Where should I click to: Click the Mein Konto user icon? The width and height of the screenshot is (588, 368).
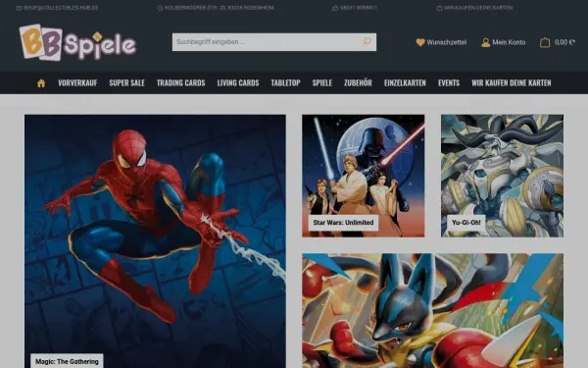click(486, 42)
